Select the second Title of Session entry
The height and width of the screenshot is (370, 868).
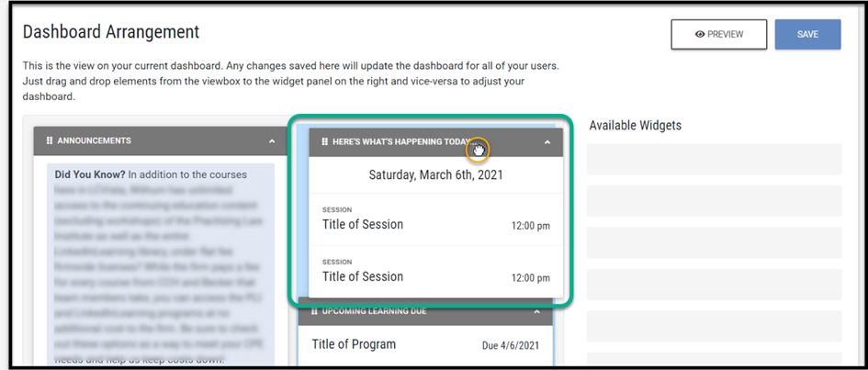tap(363, 276)
